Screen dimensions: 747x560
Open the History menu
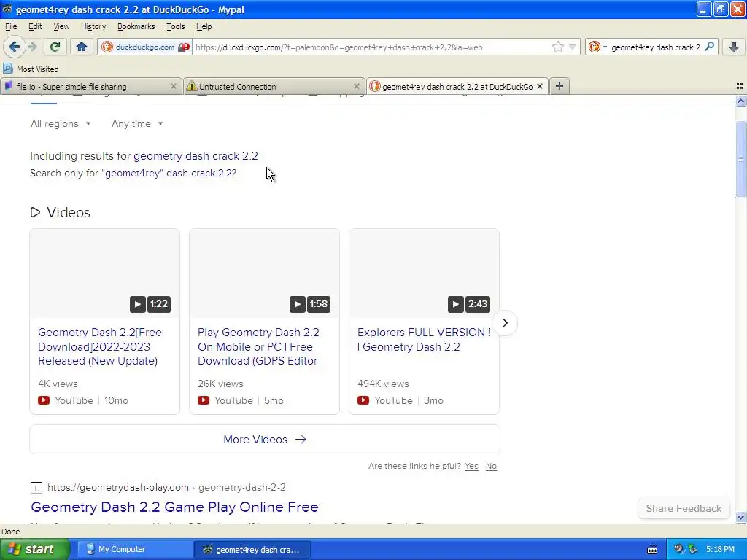coord(93,26)
